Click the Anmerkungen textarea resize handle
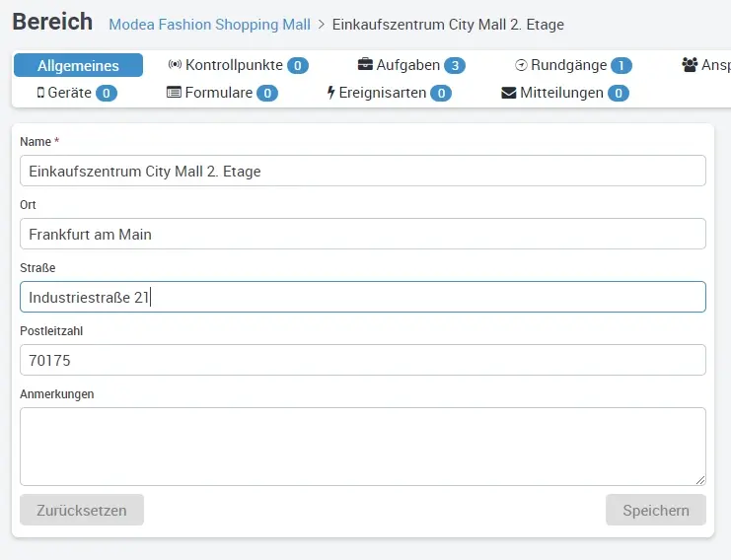Viewport: 731px width, 560px height. (x=700, y=480)
